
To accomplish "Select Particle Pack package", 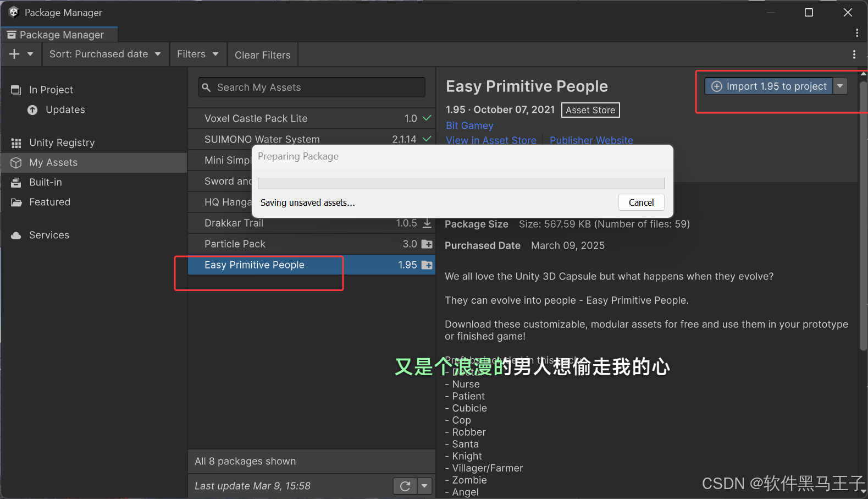I will [312, 244].
